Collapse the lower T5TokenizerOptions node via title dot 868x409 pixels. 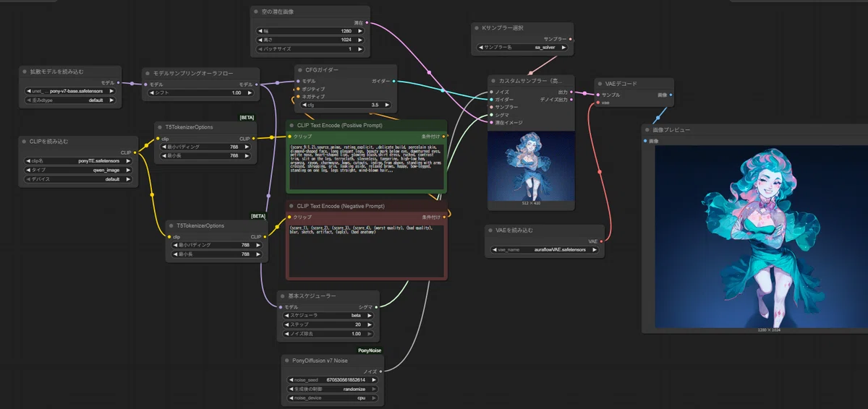(171, 225)
